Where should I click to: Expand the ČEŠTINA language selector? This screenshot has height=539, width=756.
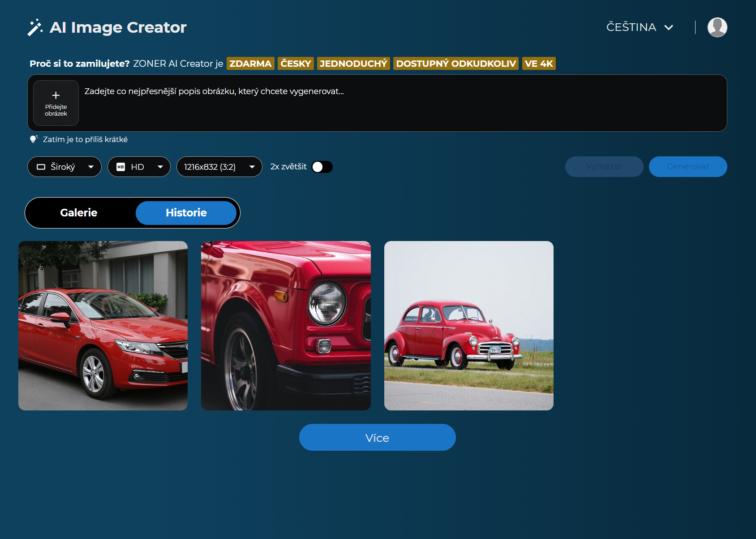coord(640,27)
